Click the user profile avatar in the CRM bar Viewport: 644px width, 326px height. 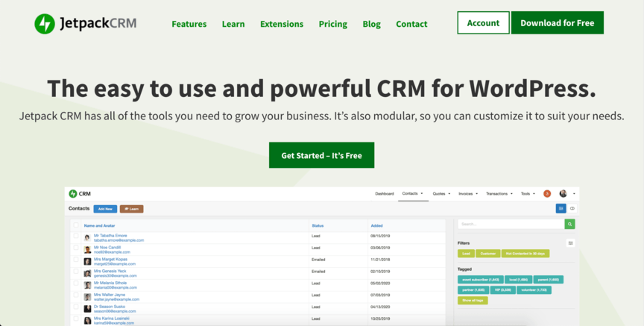pos(563,194)
